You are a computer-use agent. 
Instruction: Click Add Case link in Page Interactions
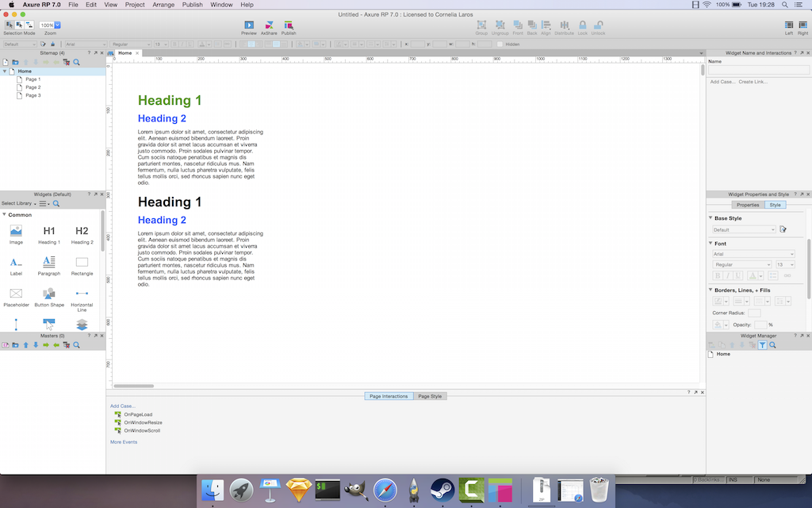[123, 406]
